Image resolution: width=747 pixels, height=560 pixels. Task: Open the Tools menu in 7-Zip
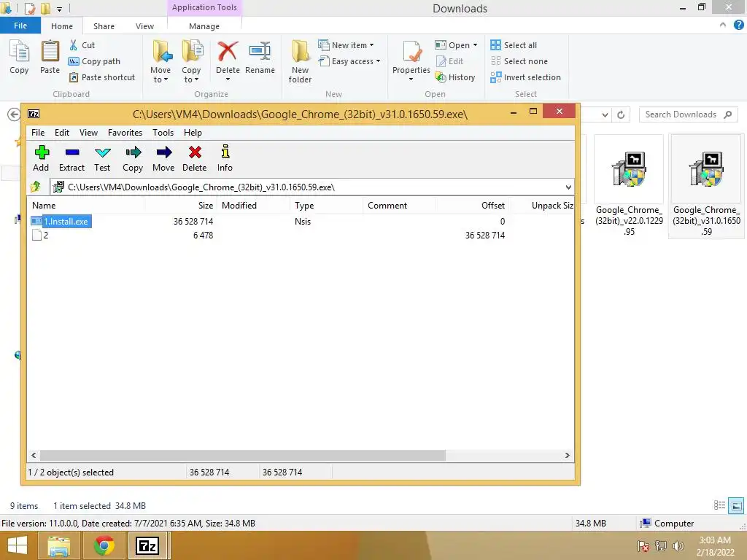(163, 133)
